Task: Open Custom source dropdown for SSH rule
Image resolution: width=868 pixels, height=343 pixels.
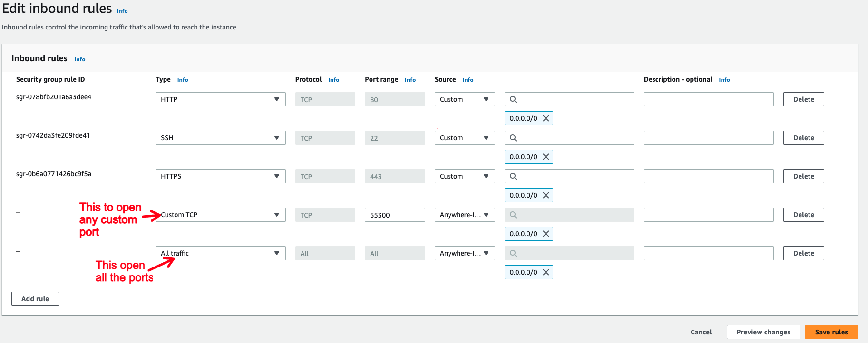Action: pos(464,138)
